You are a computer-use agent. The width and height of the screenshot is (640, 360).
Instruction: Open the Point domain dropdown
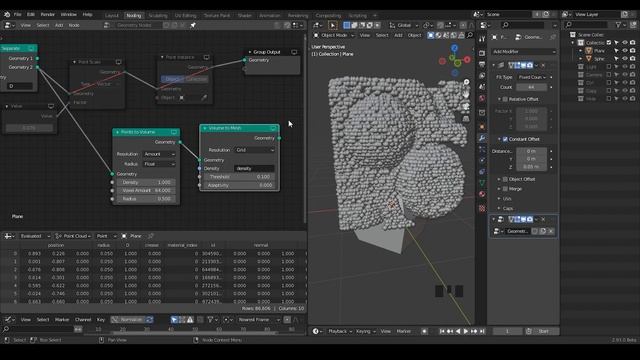(x=106, y=236)
